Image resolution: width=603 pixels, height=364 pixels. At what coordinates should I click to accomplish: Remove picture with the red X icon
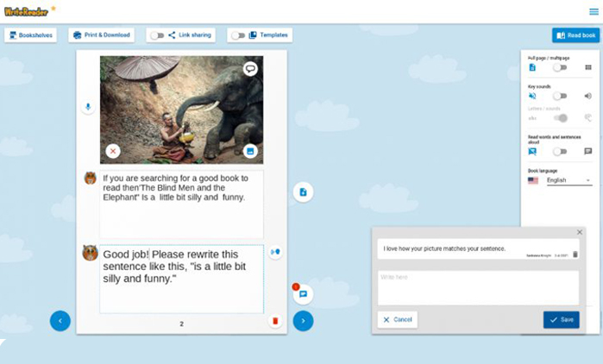tap(113, 151)
